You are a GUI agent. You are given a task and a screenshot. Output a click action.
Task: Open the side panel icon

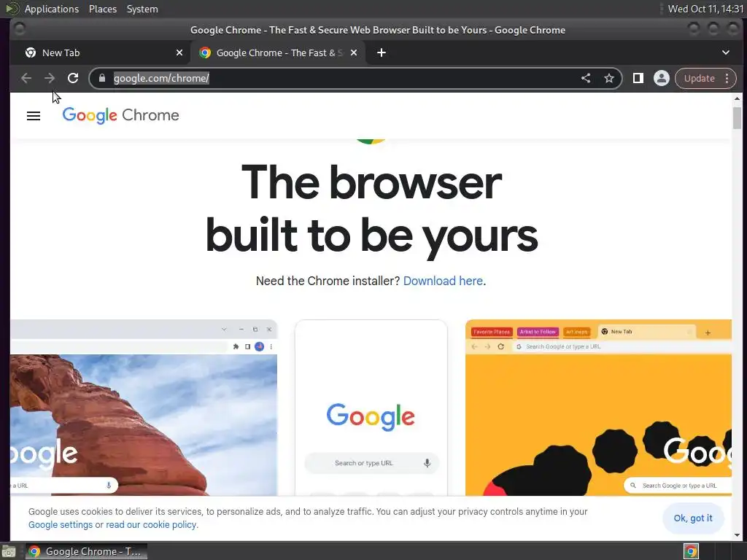coord(638,78)
